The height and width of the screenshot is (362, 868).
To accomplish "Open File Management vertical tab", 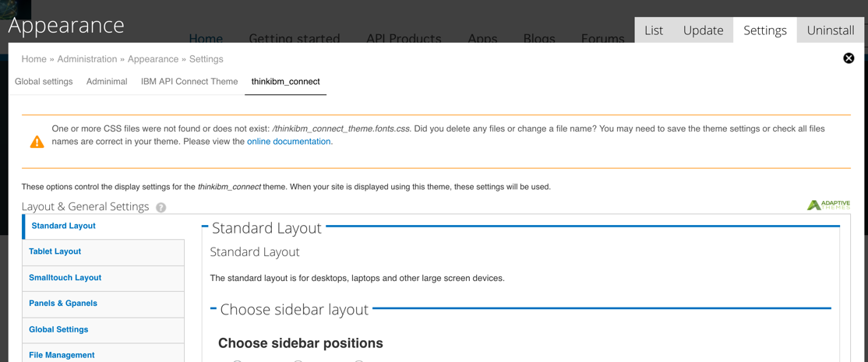I will point(104,353).
